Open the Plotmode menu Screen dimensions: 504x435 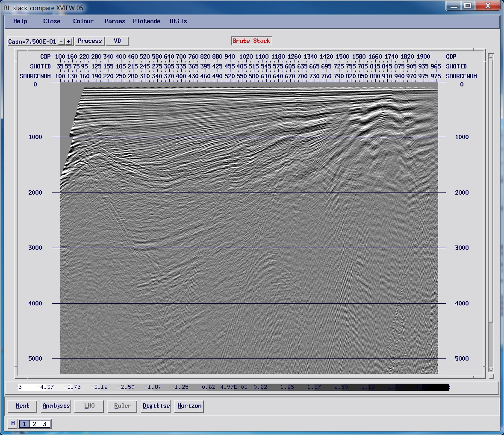point(147,21)
